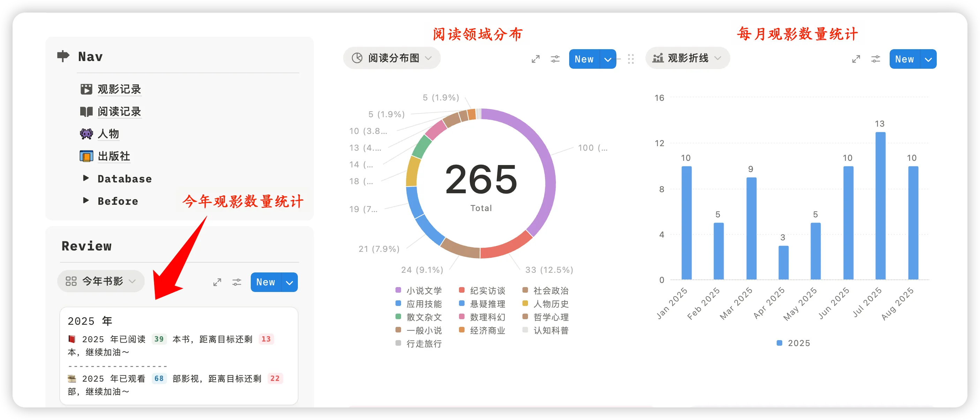Click the 人物历史 yellow legend swatch
The height and width of the screenshot is (420, 980).
coord(525,303)
